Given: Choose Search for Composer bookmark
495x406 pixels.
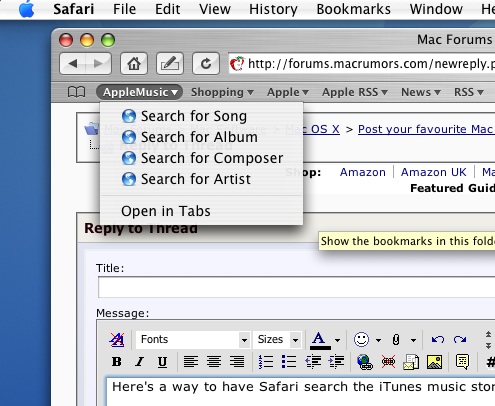Looking at the screenshot, I should coord(201,158).
